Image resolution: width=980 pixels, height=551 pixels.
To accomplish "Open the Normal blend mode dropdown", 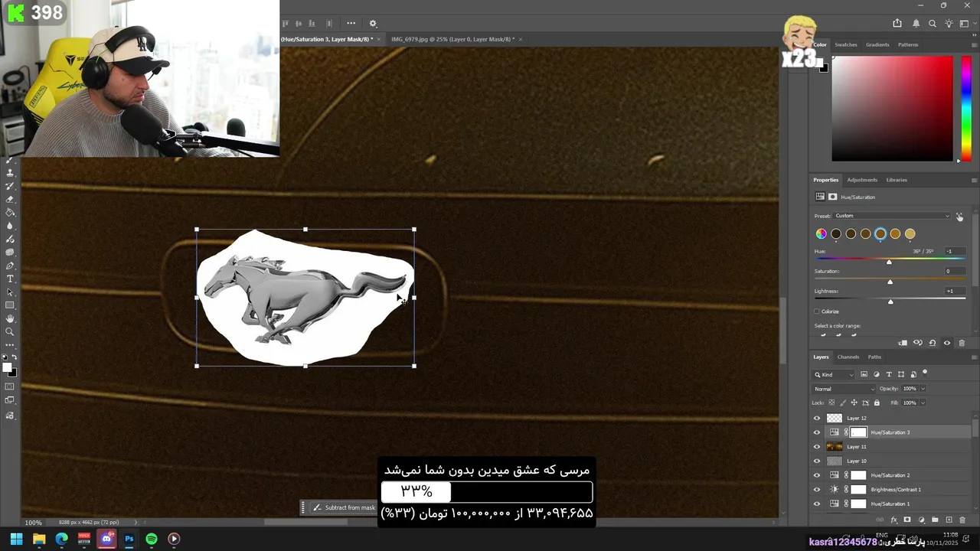I will point(844,389).
